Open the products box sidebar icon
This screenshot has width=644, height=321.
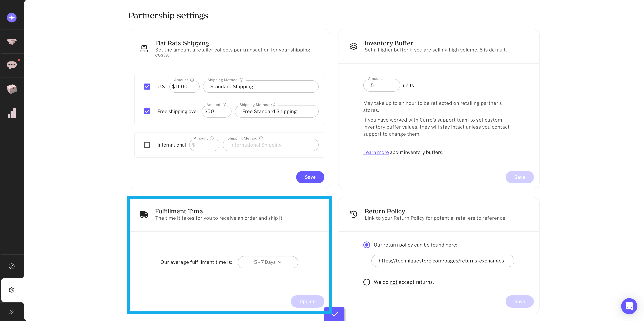pos(12,89)
